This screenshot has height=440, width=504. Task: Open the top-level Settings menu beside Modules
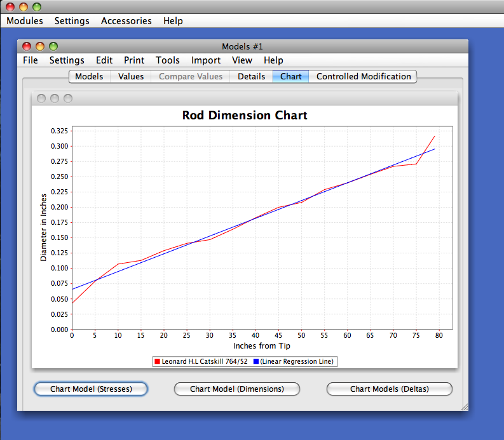[72, 21]
